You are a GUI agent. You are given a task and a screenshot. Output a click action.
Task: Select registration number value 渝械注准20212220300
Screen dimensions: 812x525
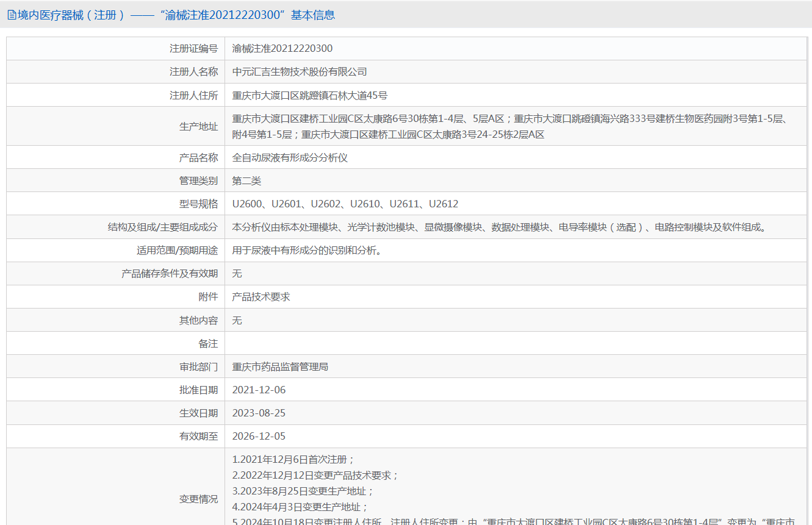282,49
